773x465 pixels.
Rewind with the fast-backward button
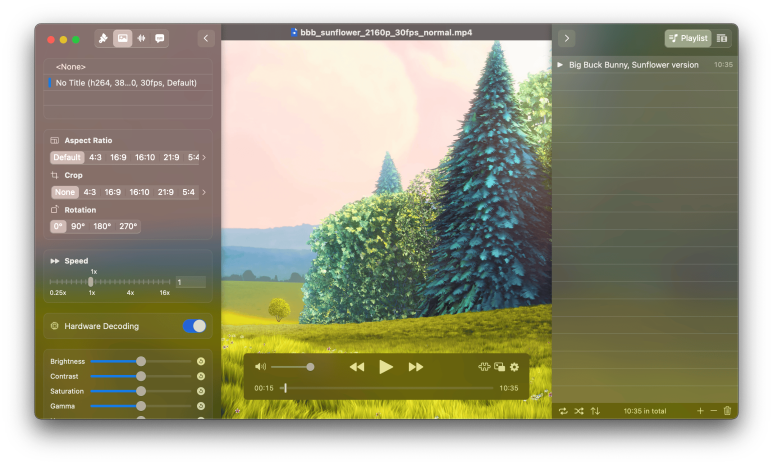pos(357,367)
